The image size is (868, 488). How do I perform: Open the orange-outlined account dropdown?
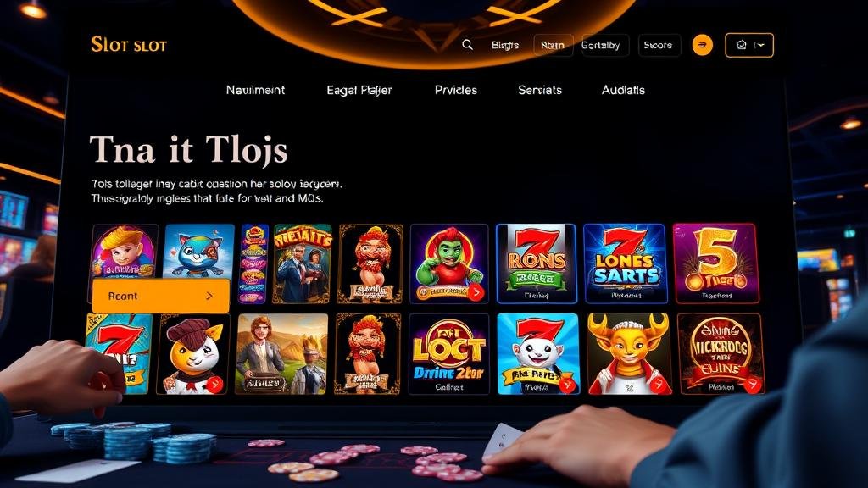[749, 46]
